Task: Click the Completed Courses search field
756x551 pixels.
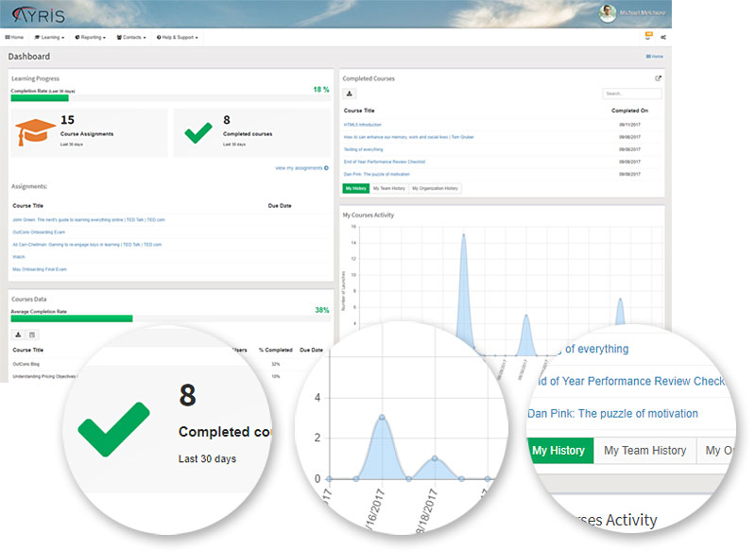Action: [x=631, y=94]
